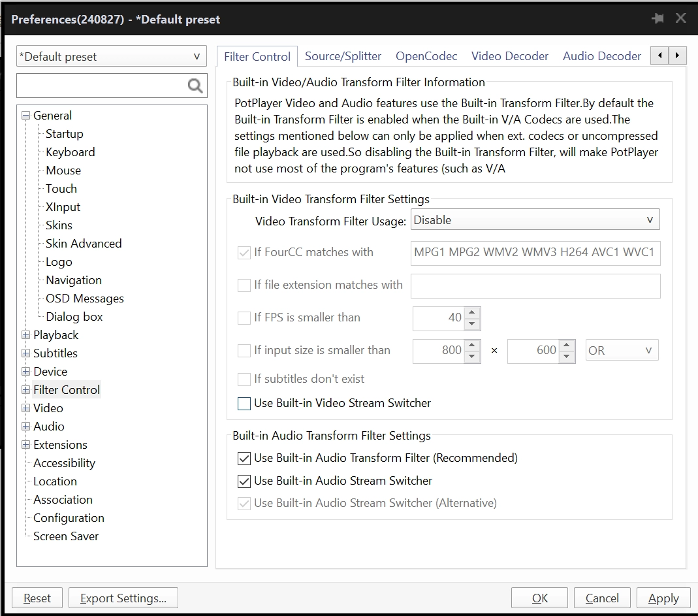
Task: Select Keyboard in the settings tree
Action: [71, 152]
